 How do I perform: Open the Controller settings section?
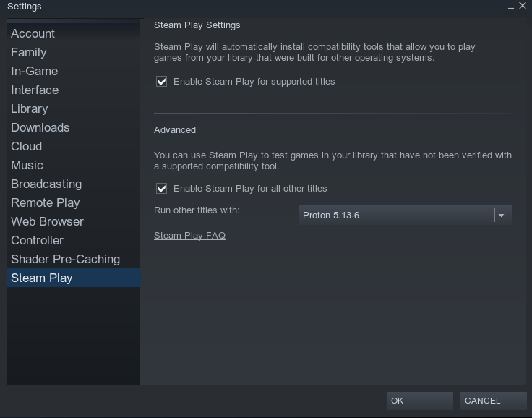37,240
